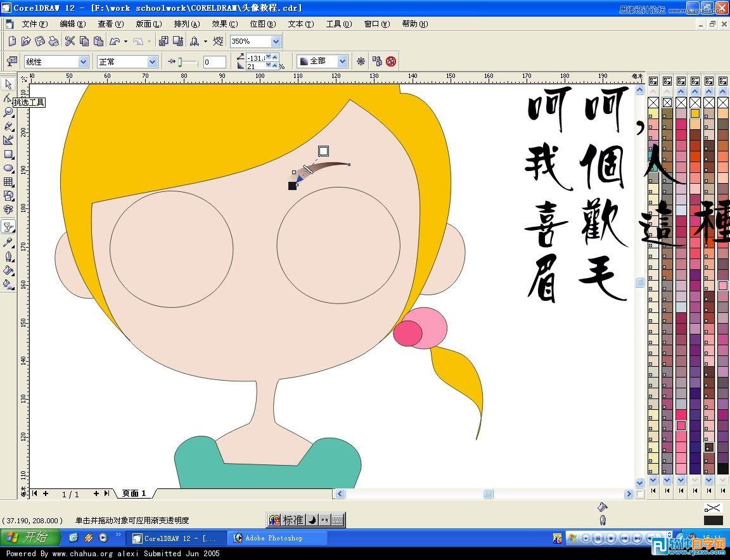The height and width of the screenshot is (560, 730).
Task: Open the transparency type dropdown showing 线性
Action: click(x=82, y=61)
